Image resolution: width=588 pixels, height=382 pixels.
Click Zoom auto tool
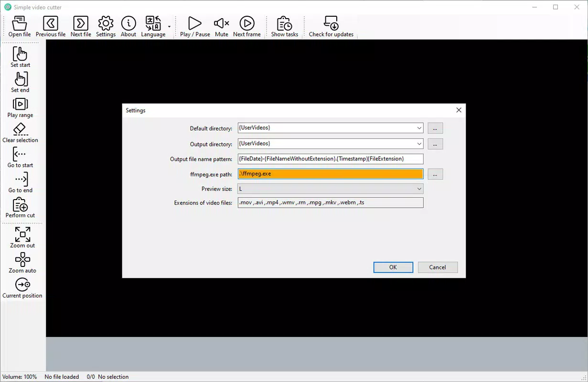(x=22, y=263)
